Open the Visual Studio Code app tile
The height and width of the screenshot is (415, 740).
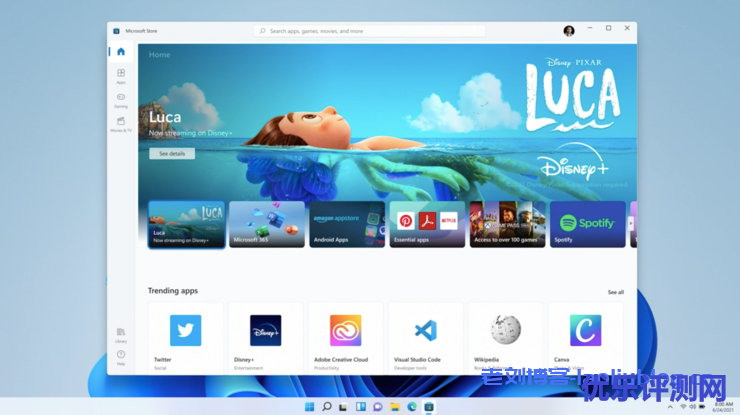425,336
